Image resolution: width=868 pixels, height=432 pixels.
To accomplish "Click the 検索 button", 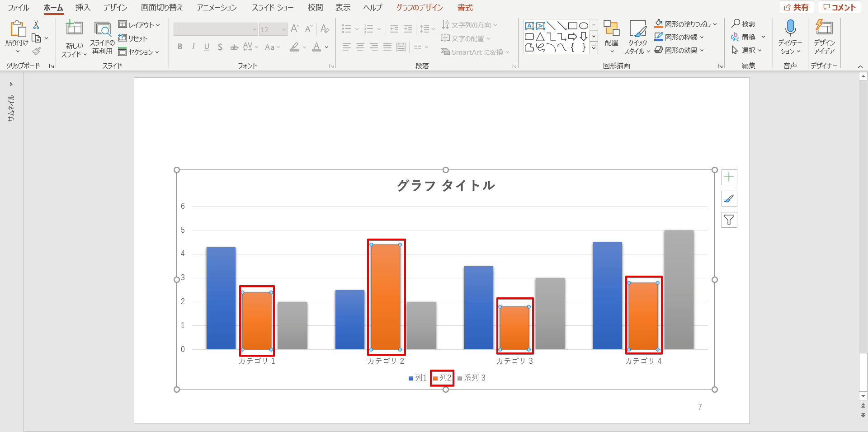I will 744,24.
